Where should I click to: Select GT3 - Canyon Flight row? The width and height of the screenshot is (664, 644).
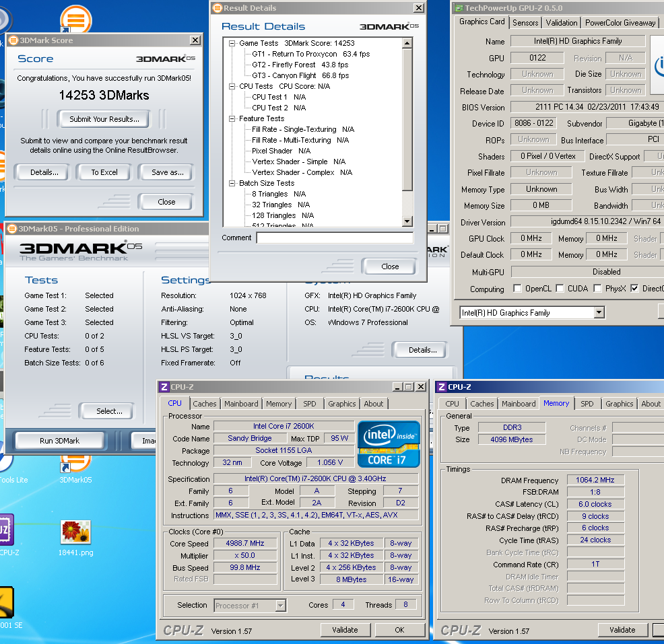point(300,76)
